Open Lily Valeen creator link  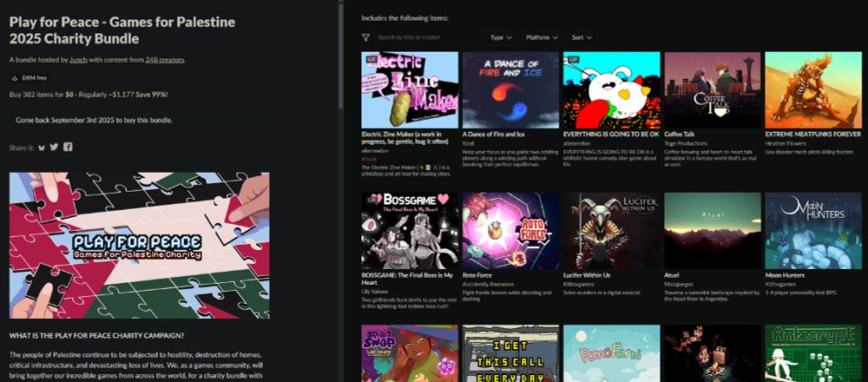(x=375, y=291)
